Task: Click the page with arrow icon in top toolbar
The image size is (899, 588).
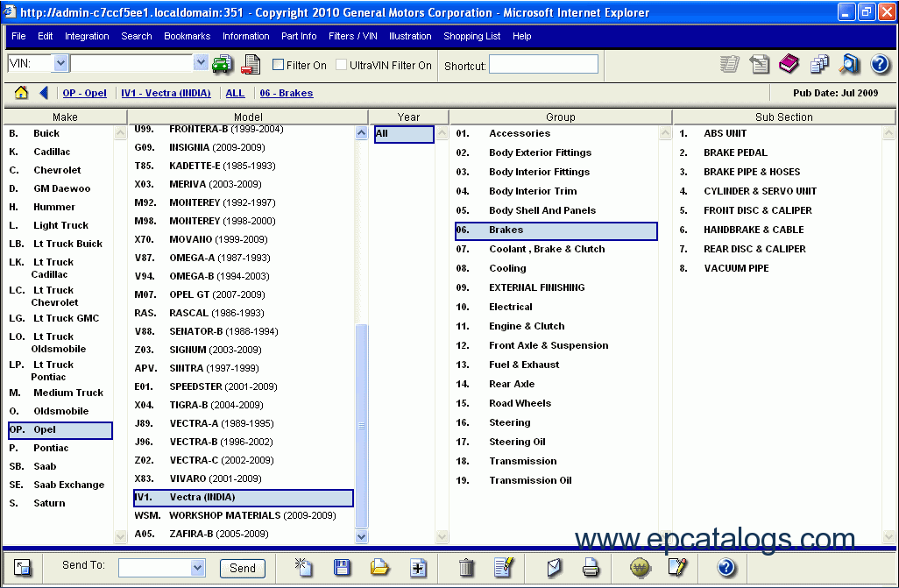Action: pyautogui.click(x=759, y=64)
